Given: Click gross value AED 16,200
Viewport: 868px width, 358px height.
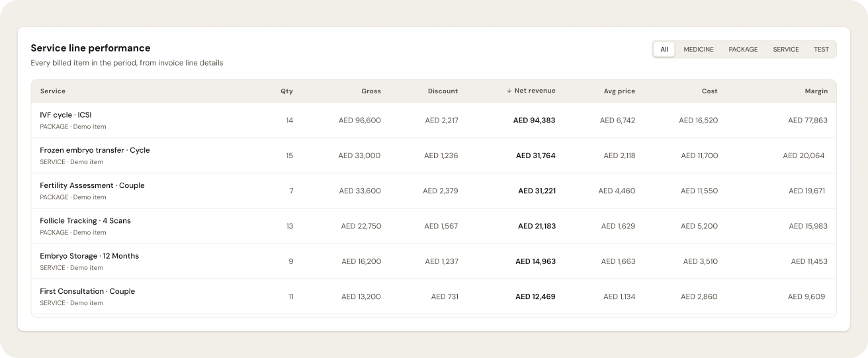Looking at the screenshot, I should click(x=361, y=261).
